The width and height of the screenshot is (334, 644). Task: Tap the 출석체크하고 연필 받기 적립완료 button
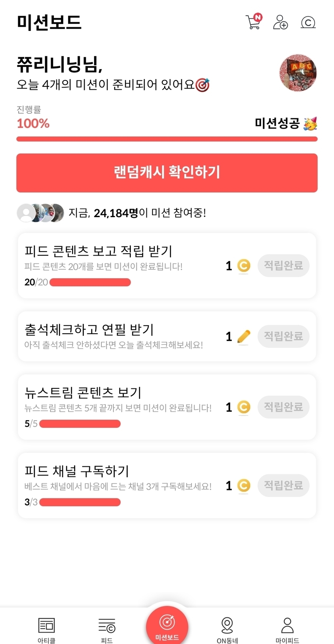click(283, 336)
